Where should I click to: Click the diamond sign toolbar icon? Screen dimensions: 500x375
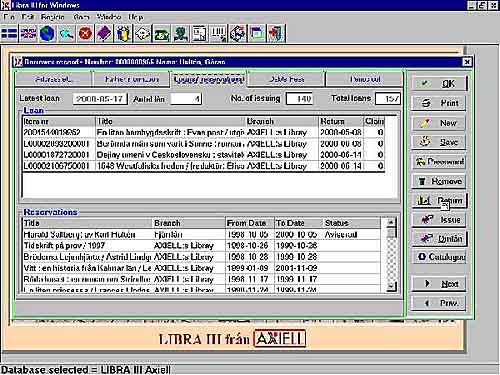point(142,34)
